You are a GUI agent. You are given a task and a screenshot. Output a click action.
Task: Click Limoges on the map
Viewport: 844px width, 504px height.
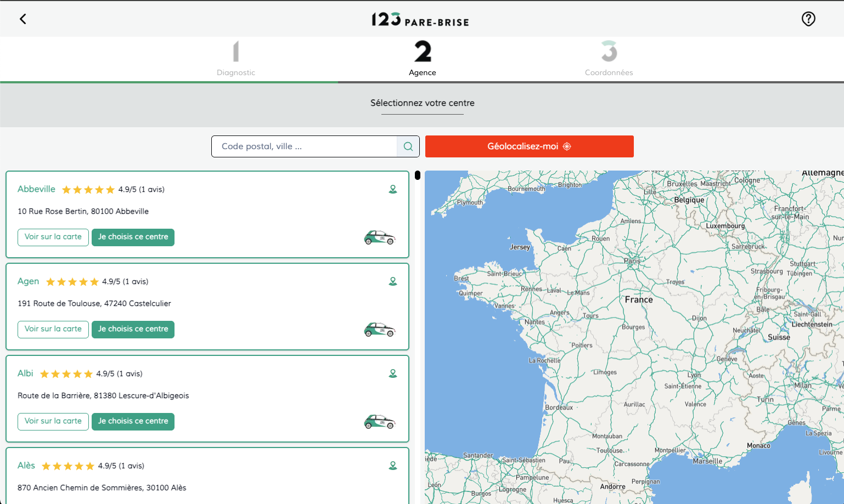pos(605,372)
